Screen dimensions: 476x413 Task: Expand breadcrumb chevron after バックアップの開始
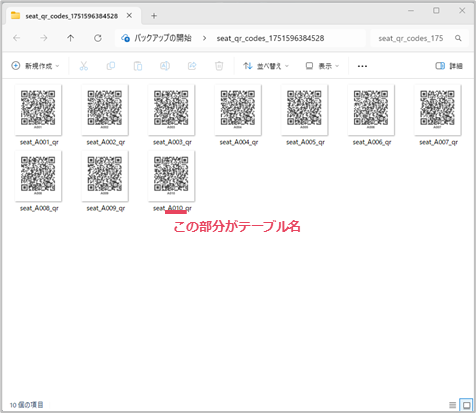tap(204, 38)
